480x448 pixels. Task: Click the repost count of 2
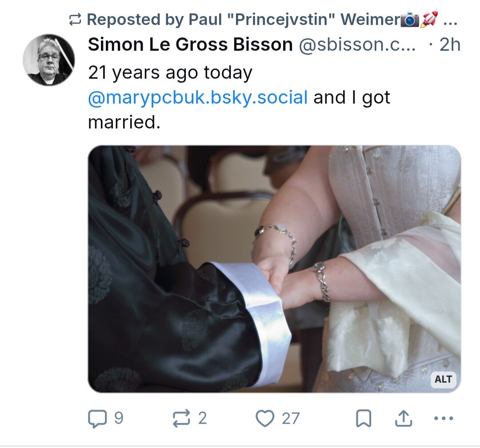pos(202,419)
